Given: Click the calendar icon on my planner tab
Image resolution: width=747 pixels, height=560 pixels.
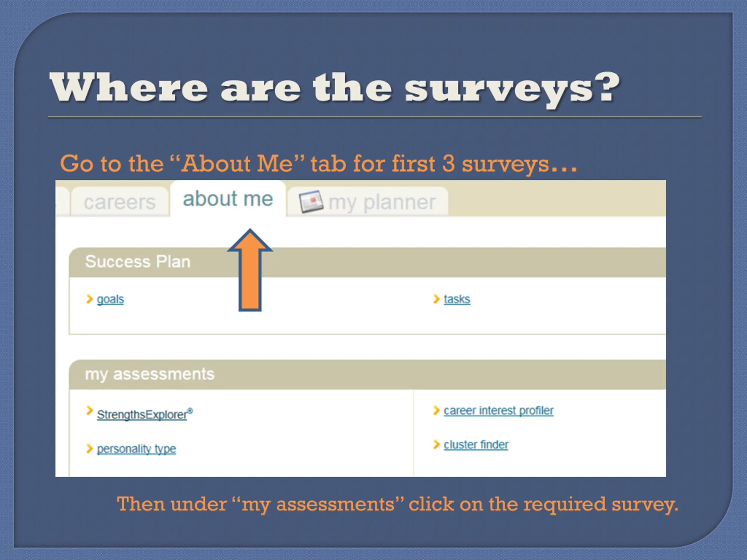Looking at the screenshot, I should pyautogui.click(x=310, y=202).
